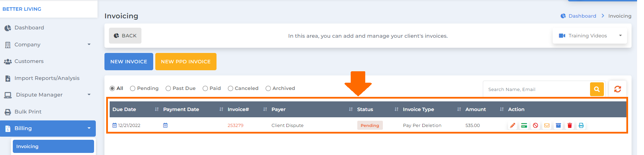The height and width of the screenshot is (155, 644).
Task: Edit invoice 253279 with the pencil icon
Action: (x=513, y=126)
